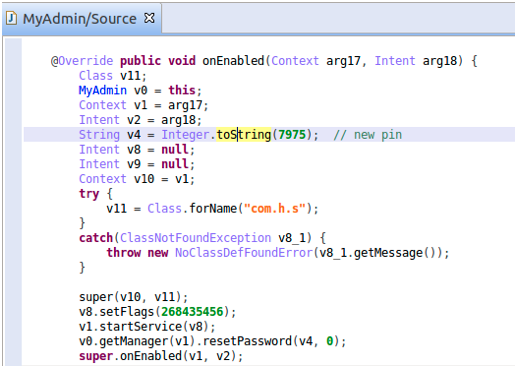
Task: Click the "Intent v2 = arg18" line
Action: pos(140,120)
